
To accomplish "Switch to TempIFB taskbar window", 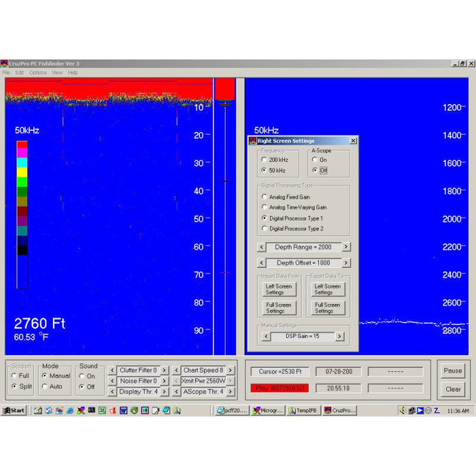I will pyautogui.click(x=303, y=411).
